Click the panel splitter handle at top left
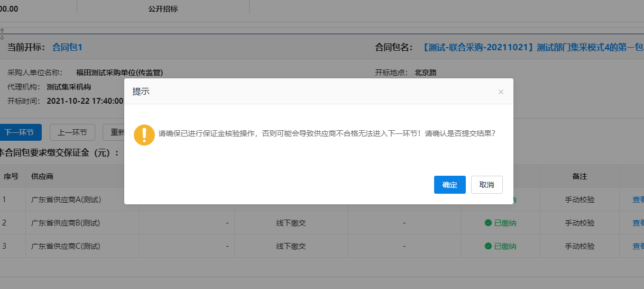The height and width of the screenshot is (289, 644). (x=2, y=33)
